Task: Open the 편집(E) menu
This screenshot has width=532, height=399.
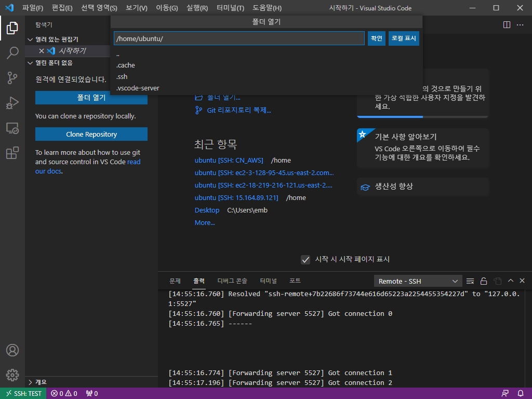Action: click(x=62, y=8)
